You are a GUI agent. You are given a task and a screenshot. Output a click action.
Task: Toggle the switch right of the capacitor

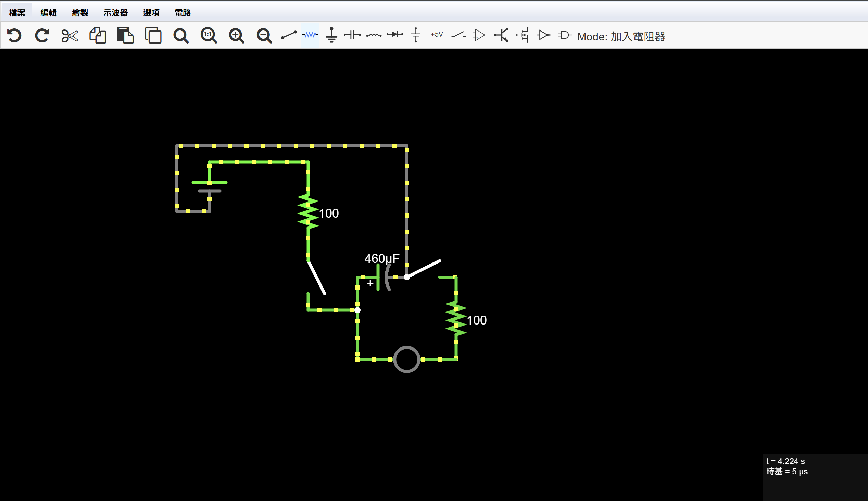[x=424, y=269]
